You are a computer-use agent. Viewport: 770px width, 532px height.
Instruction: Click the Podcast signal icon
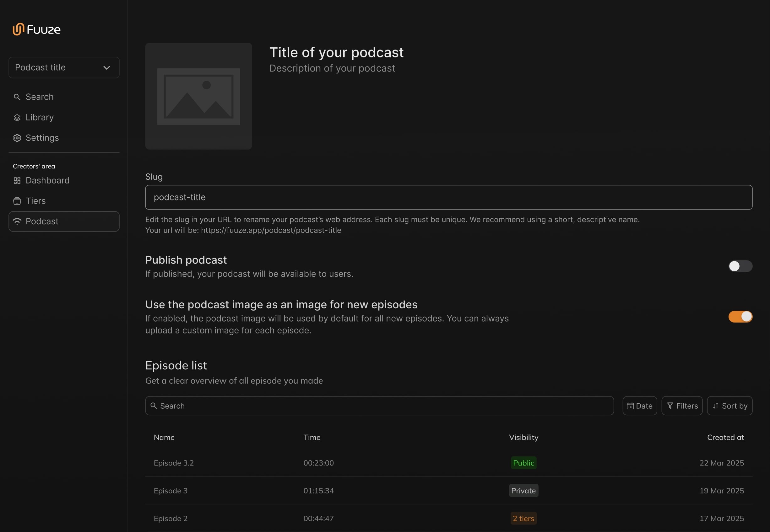point(17,221)
